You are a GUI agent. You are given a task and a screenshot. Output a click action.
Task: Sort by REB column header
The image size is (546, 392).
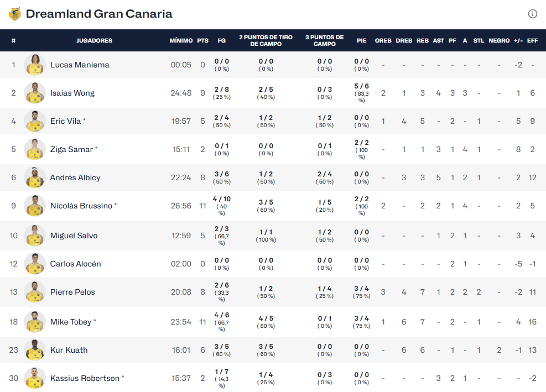[x=423, y=40]
